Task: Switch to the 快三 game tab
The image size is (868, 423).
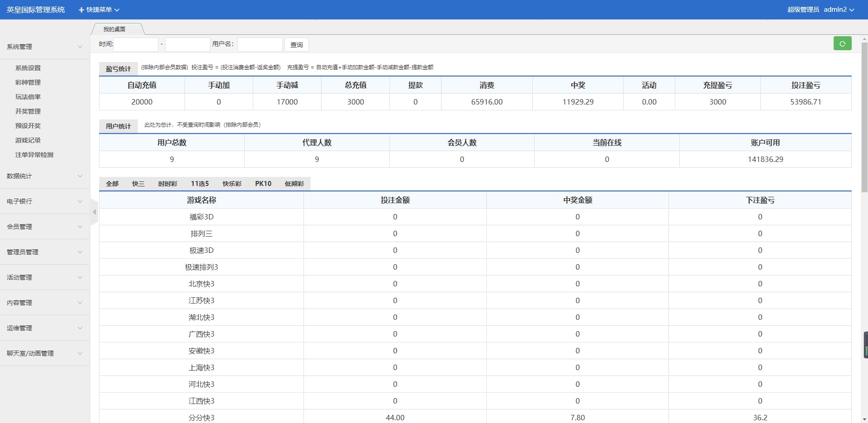Action: click(138, 184)
